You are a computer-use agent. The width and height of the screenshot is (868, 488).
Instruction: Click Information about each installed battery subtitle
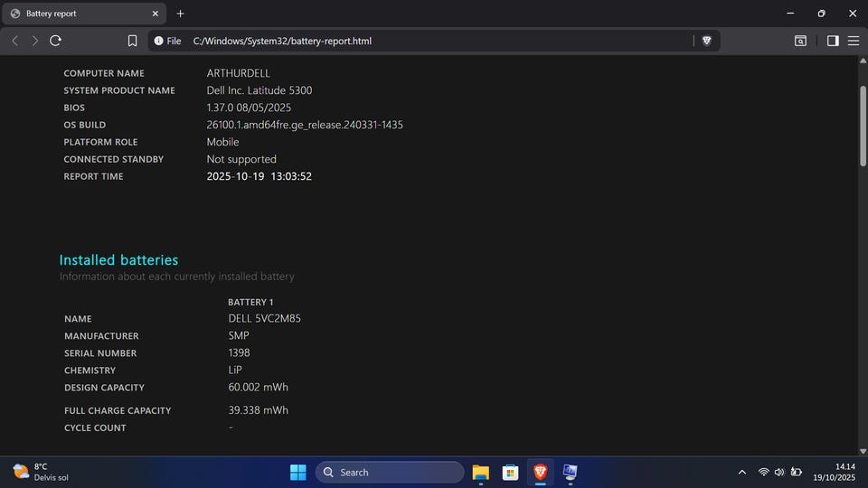coord(176,277)
